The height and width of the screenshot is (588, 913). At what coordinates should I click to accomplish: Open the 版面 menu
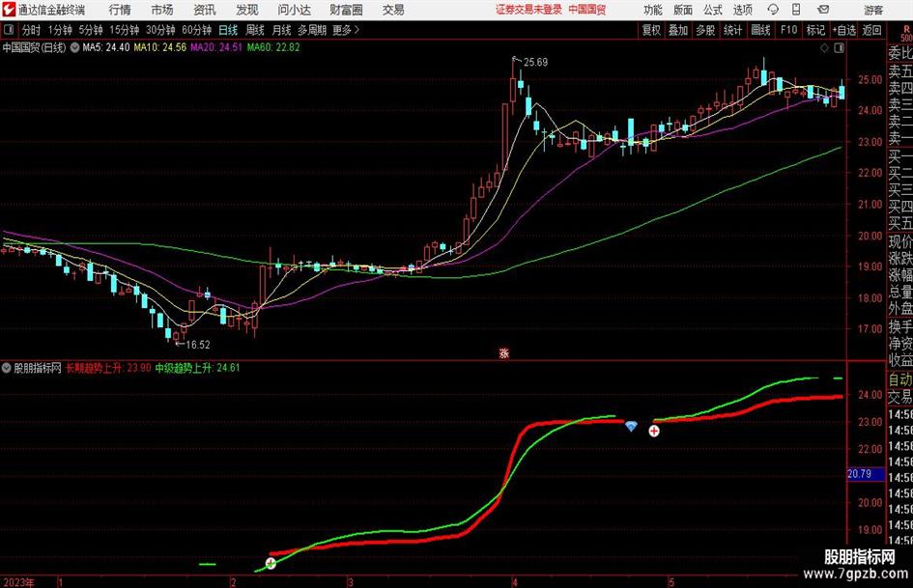pyautogui.click(x=683, y=10)
